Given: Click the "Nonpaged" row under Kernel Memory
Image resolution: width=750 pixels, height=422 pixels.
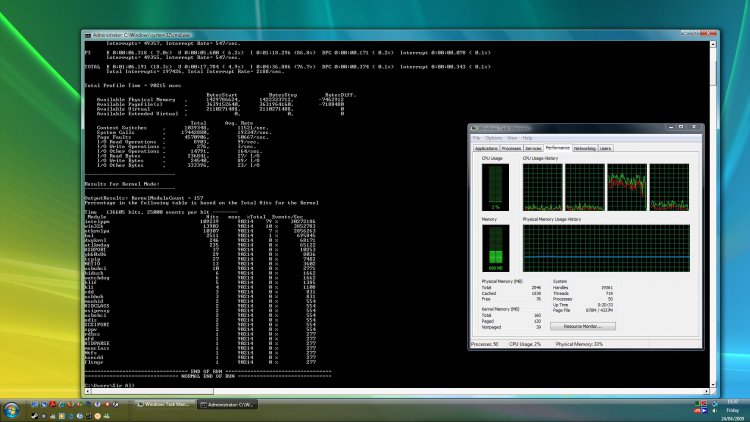Looking at the screenshot, I should click(511, 327).
